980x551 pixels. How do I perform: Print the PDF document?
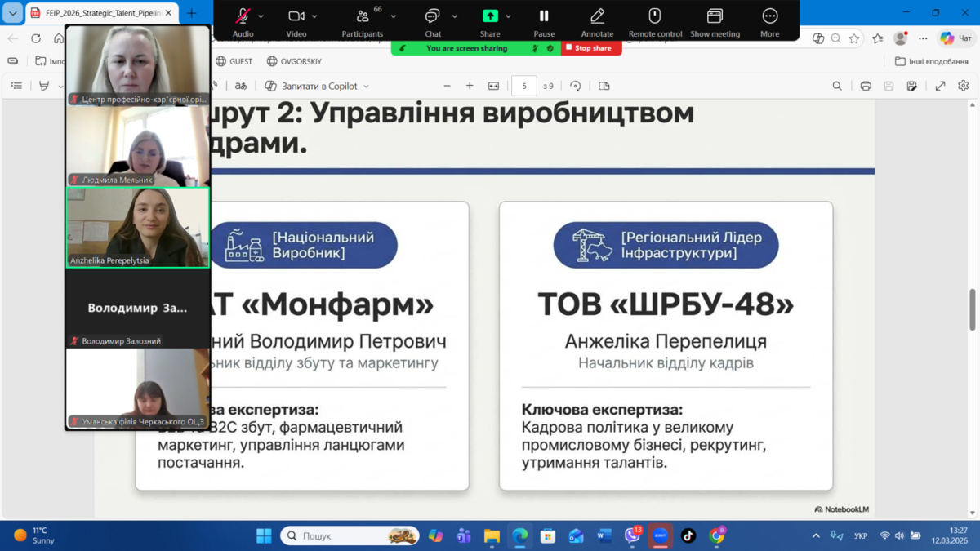(866, 86)
